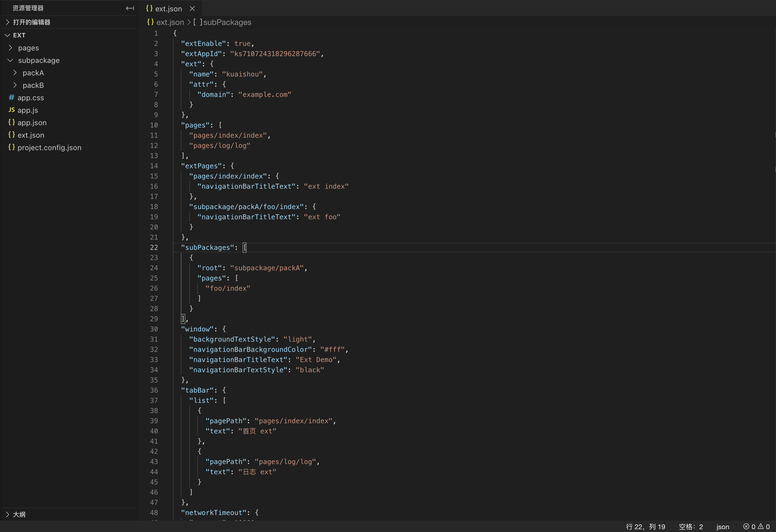Screen dimensions: 776x532
Task: Select the ext.json editor tab
Action: tap(170, 8)
